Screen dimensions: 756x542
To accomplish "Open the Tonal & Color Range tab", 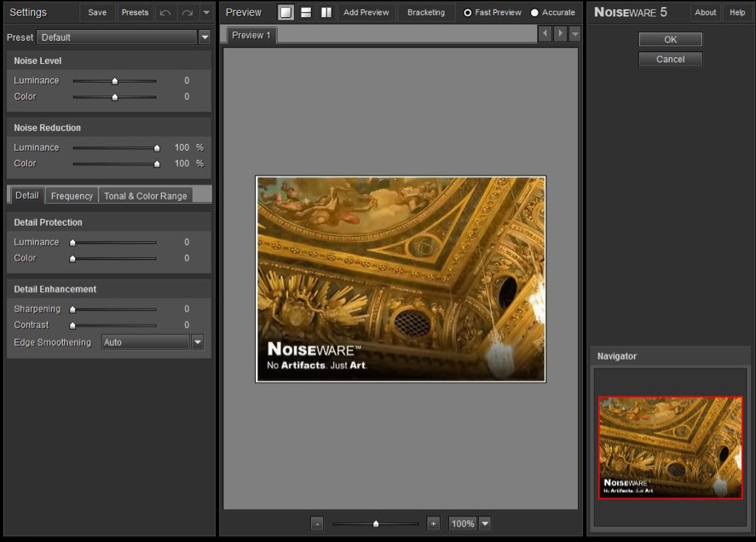I will 145,196.
